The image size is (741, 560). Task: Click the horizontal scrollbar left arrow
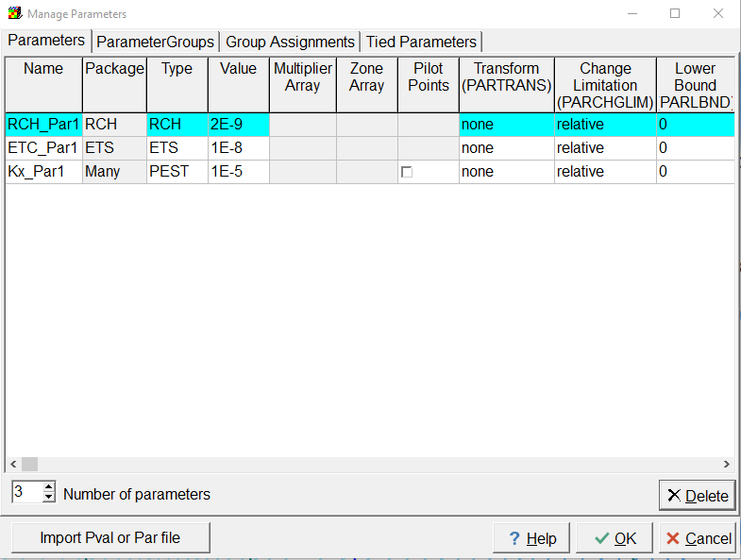click(13, 465)
